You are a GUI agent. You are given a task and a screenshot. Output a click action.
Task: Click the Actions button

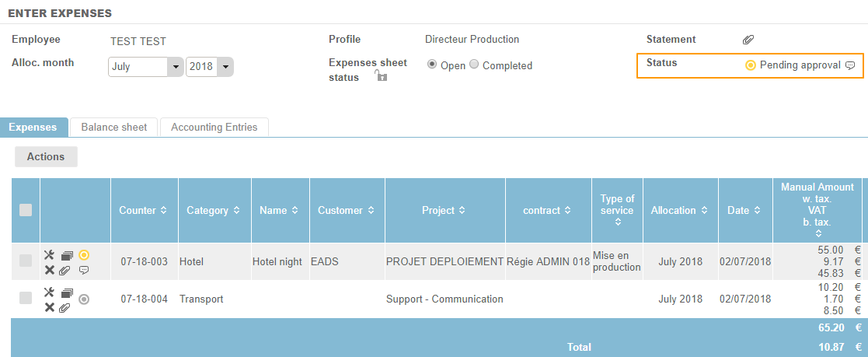click(x=46, y=156)
